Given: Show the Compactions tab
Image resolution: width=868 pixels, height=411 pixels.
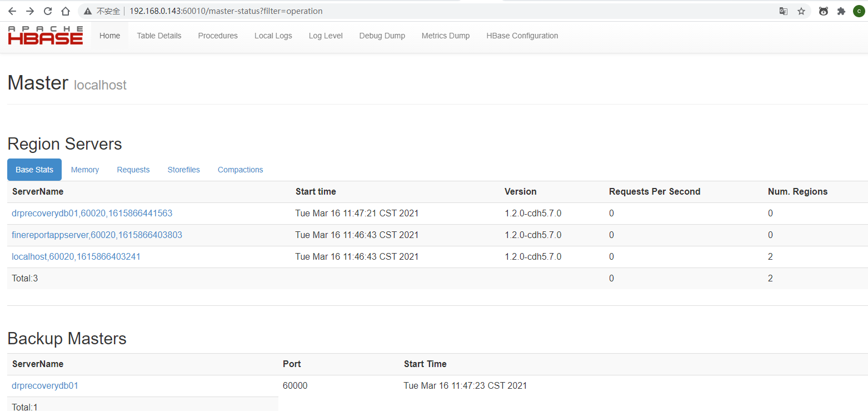Looking at the screenshot, I should (240, 170).
